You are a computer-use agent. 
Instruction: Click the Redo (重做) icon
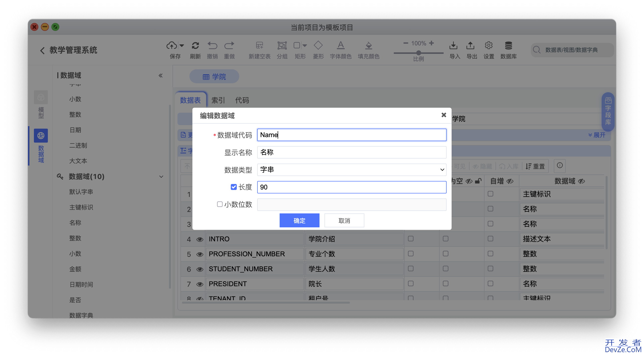point(229,46)
